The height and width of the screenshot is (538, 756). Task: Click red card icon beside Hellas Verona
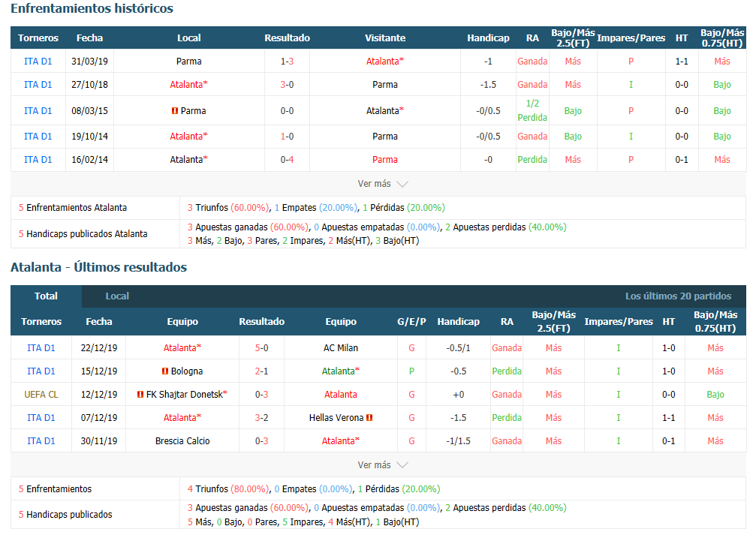coord(369,417)
